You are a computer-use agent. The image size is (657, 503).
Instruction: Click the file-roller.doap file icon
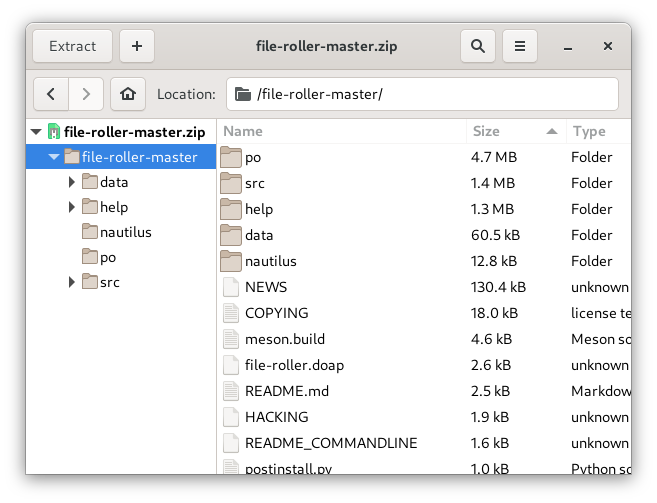pyautogui.click(x=231, y=365)
